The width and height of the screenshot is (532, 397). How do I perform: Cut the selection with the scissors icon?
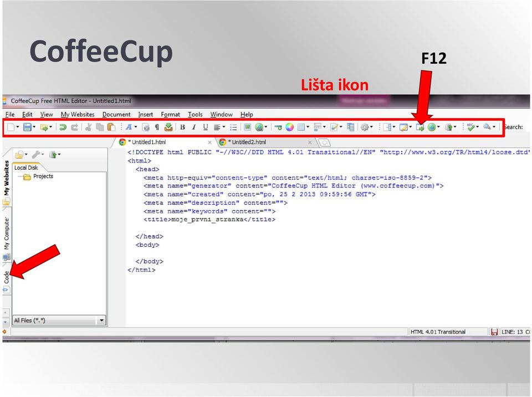click(x=88, y=128)
